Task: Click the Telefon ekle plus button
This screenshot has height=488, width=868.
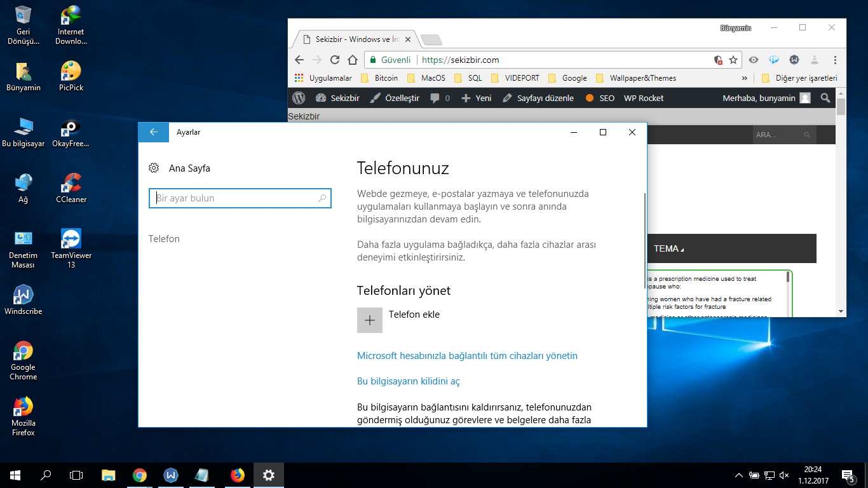Action: point(370,320)
